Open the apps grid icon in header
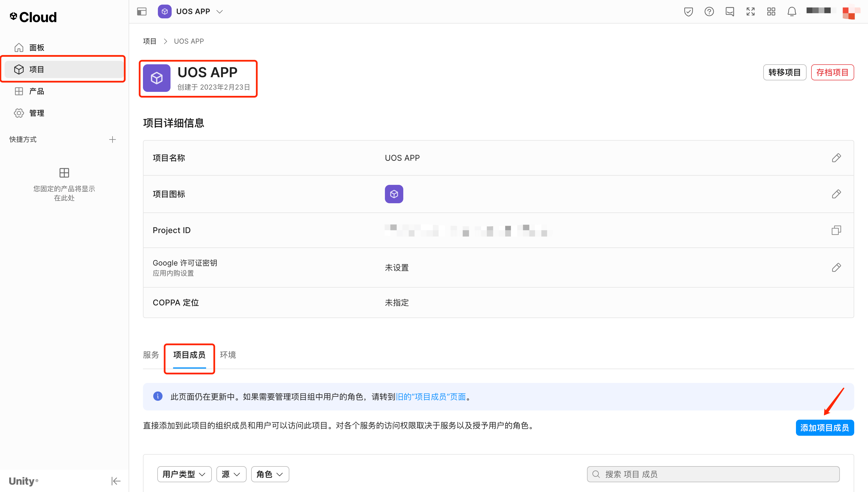This screenshot has height=492, width=868. [771, 11]
